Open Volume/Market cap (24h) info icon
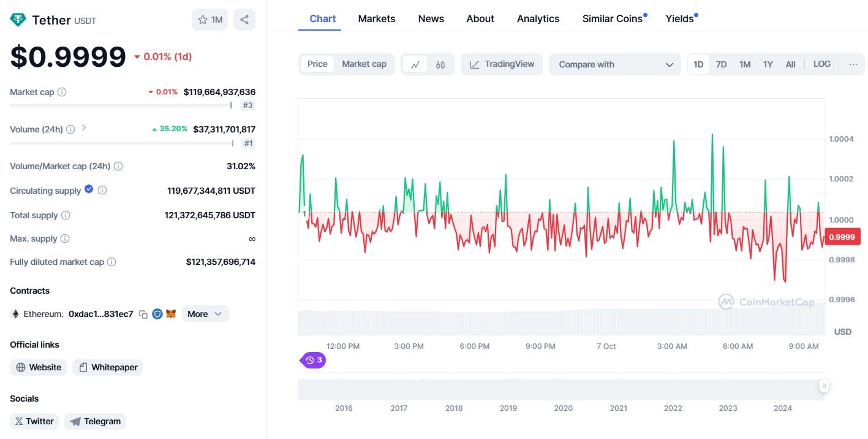Image resolution: width=868 pixels, height=439 pixels. (x=118, y=166)
